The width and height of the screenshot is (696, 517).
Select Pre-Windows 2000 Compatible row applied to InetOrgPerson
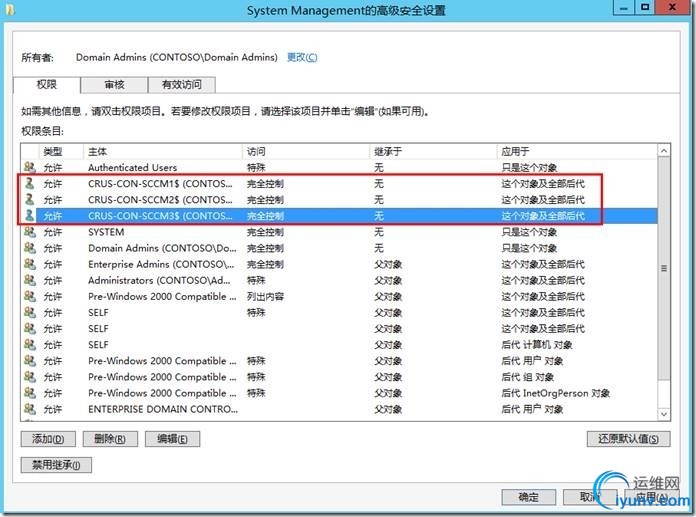[340, 393]
